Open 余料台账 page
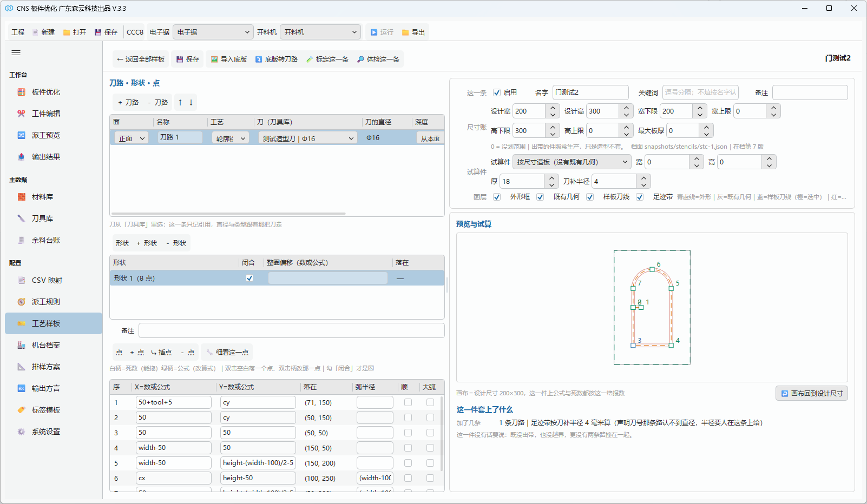 click(x=54, y=240)
